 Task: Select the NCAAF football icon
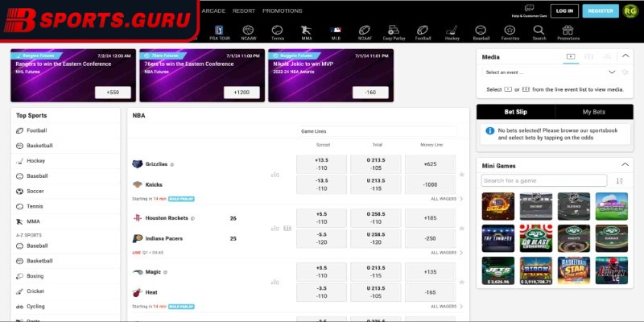365,33
